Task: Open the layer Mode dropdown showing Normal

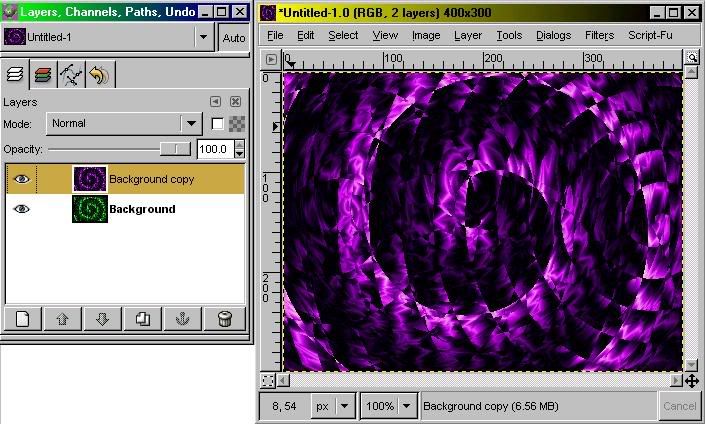Action: tap(124, 123)
